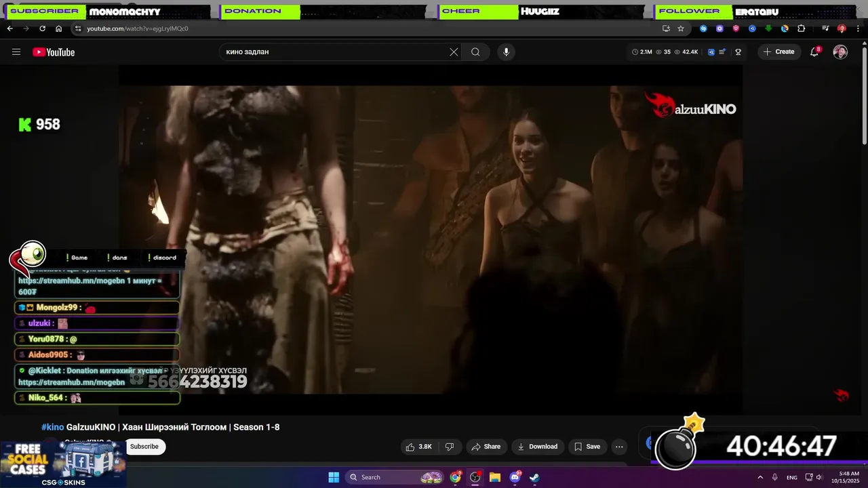Open the YouTube account avatar menu

point(840,52)
